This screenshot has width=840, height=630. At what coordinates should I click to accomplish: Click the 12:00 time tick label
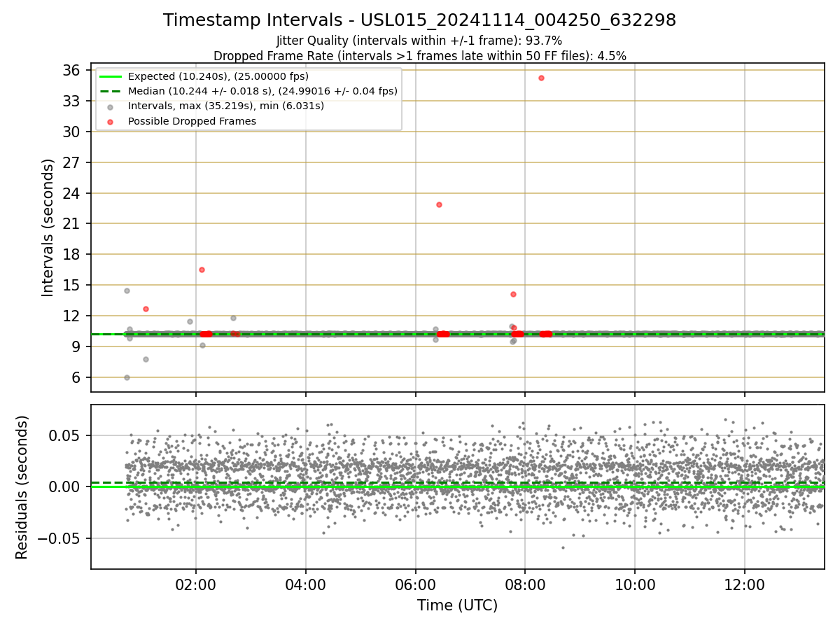pos(745,585)
